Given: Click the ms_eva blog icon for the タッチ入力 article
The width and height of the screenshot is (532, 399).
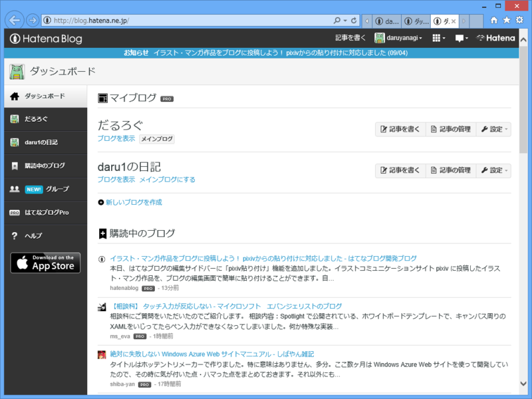Looking at the screenshot, I should 102,307.
